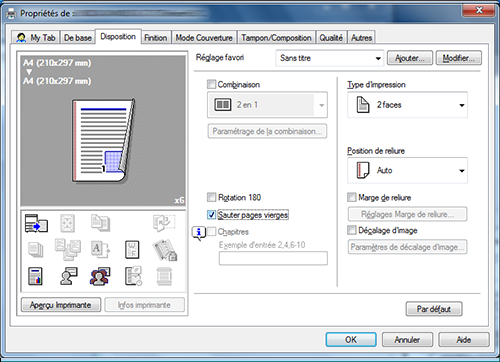Click the Annuler button
This screenshot has width=500, height=362.
pyautogui.click(x=407, y=340)
